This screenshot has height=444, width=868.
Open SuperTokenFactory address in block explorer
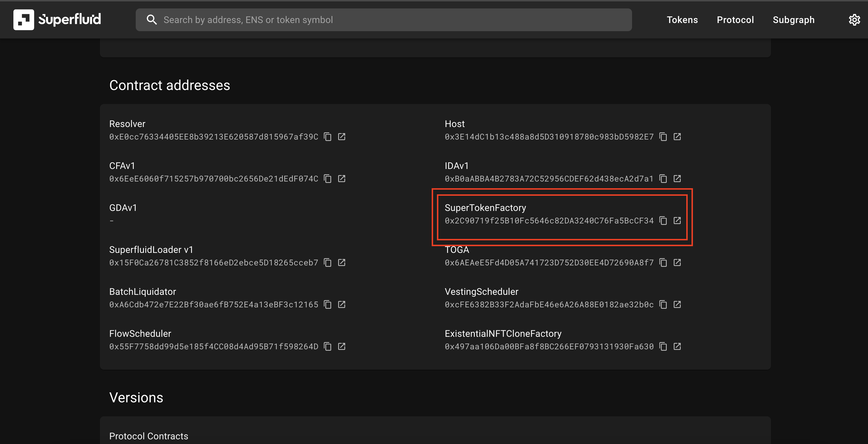pos(677,221)
